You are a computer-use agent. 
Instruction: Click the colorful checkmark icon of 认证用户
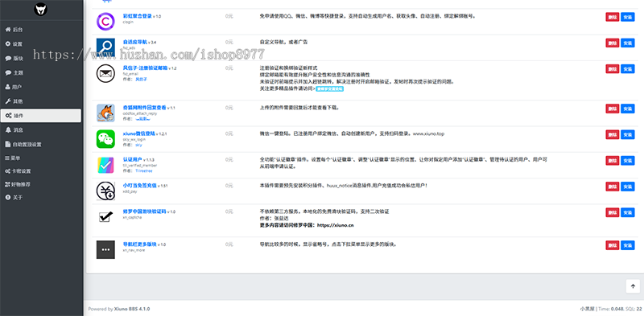coord(105,165)
